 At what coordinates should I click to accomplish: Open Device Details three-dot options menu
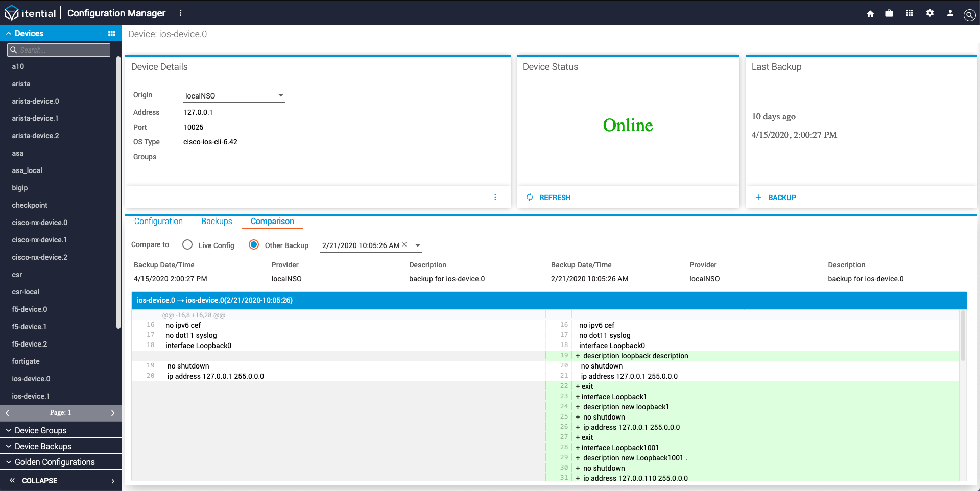[495, 197]
